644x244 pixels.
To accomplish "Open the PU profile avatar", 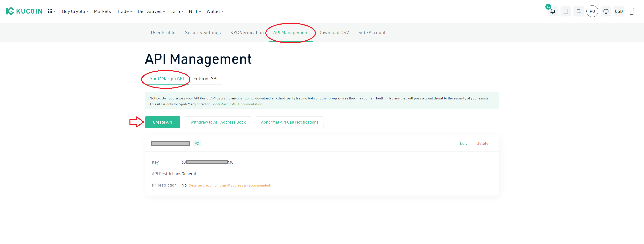I will (x=592, y=11).
